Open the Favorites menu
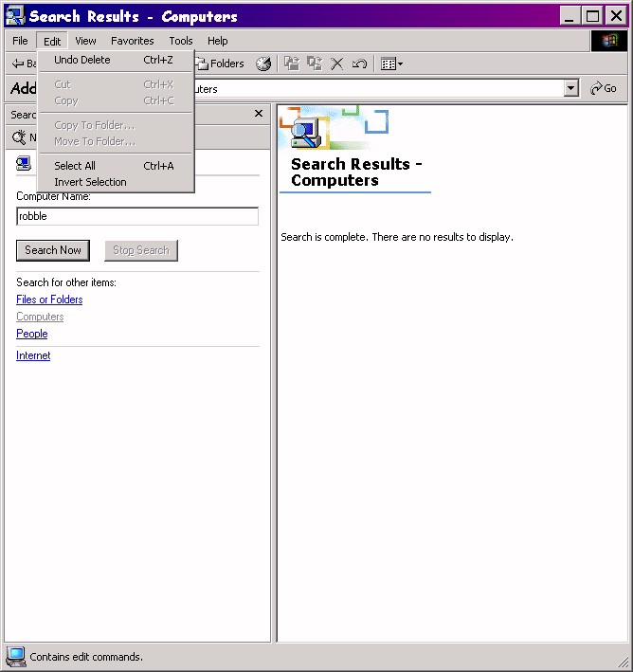633x672 pixels. point(132,41)
